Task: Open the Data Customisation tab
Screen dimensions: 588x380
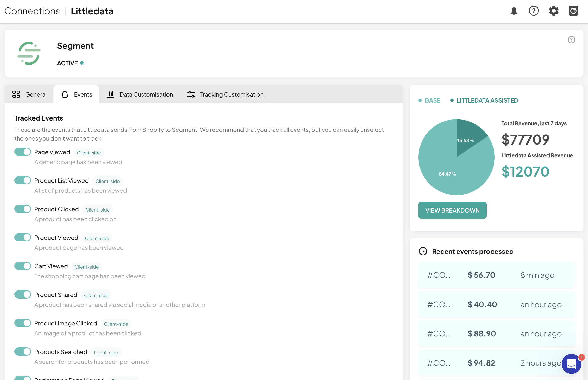Action: point(140,94)
